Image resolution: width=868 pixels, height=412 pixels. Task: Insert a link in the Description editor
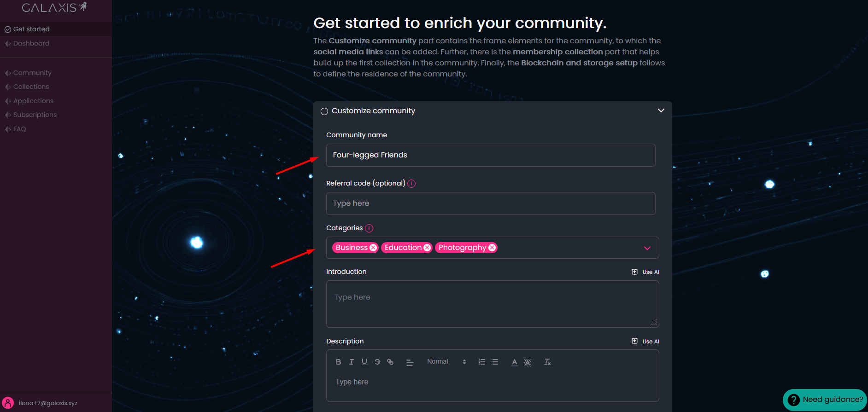[x=390, y=362]
